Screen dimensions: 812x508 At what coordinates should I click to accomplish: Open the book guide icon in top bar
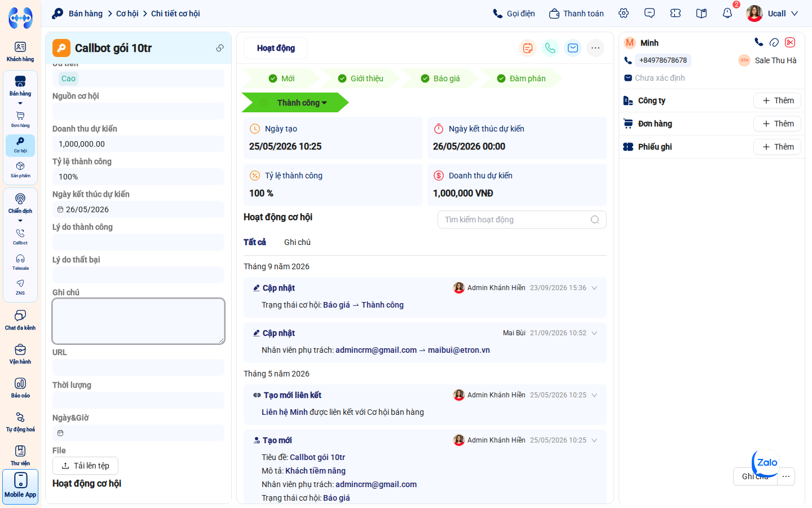coord(701,14)
